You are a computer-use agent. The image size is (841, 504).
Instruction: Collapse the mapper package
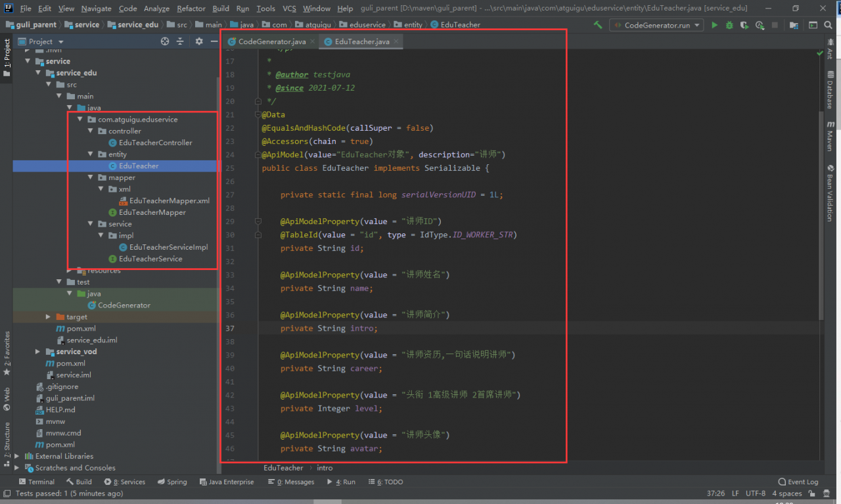click(x=91, y=177)
